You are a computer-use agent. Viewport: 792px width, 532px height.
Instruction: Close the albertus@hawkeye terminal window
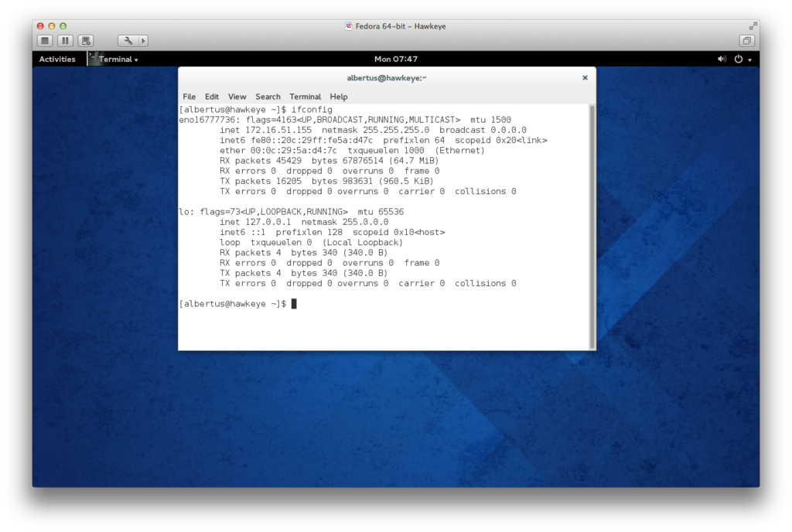585,78
